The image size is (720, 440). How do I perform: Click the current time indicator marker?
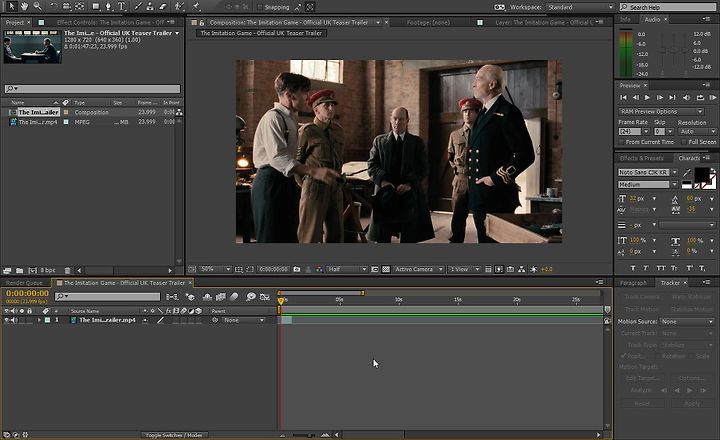point(281,301)
